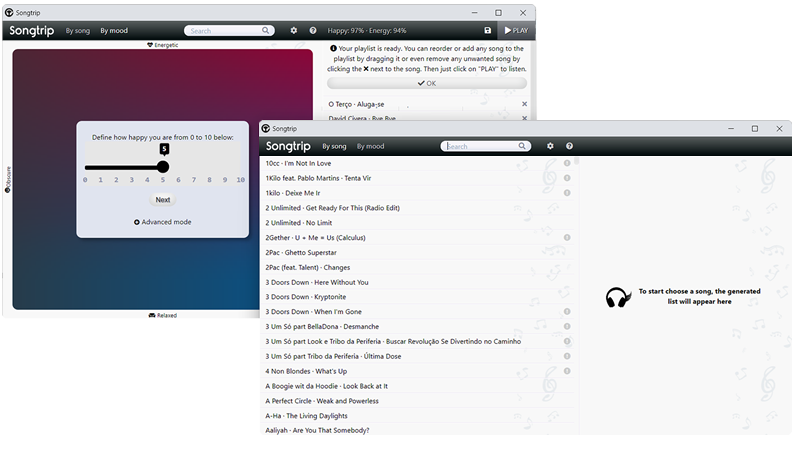Switch to By mood in back window
The image size is (800, 453).
114,31
